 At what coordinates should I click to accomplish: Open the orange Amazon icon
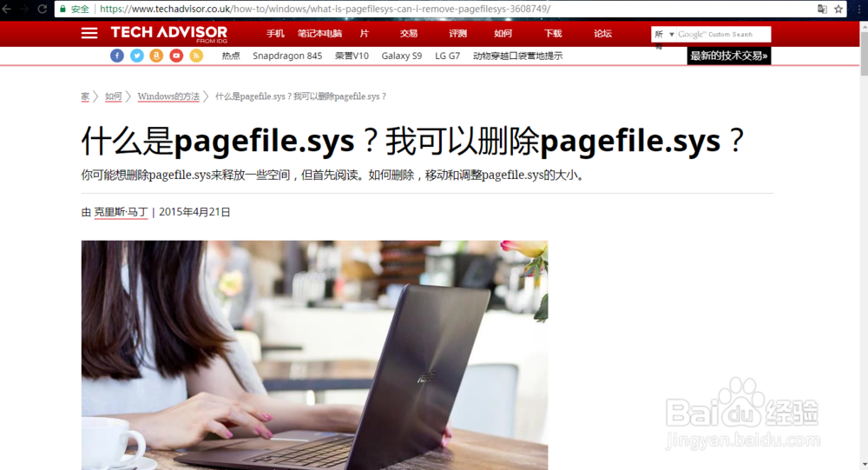[156, 56]
